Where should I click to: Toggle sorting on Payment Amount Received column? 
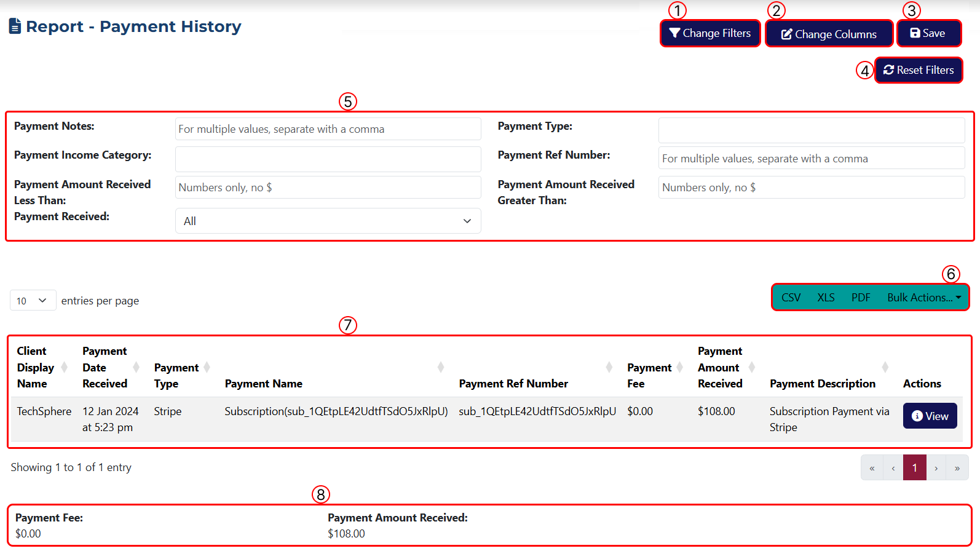coord(751,367)
